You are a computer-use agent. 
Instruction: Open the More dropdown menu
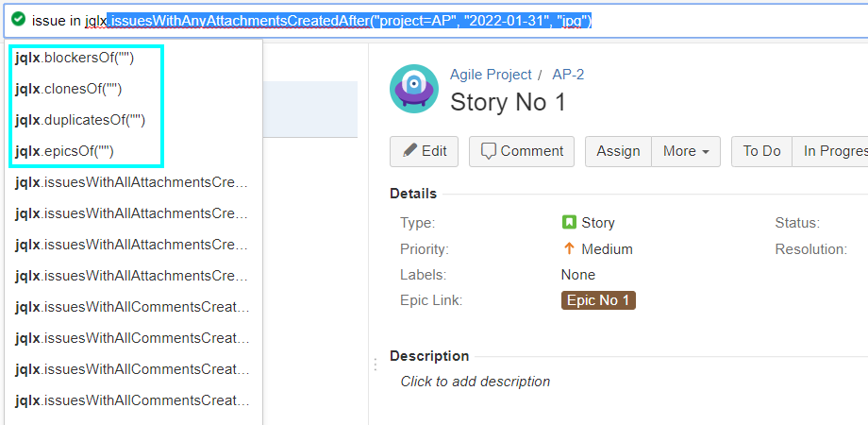point(686,151)
